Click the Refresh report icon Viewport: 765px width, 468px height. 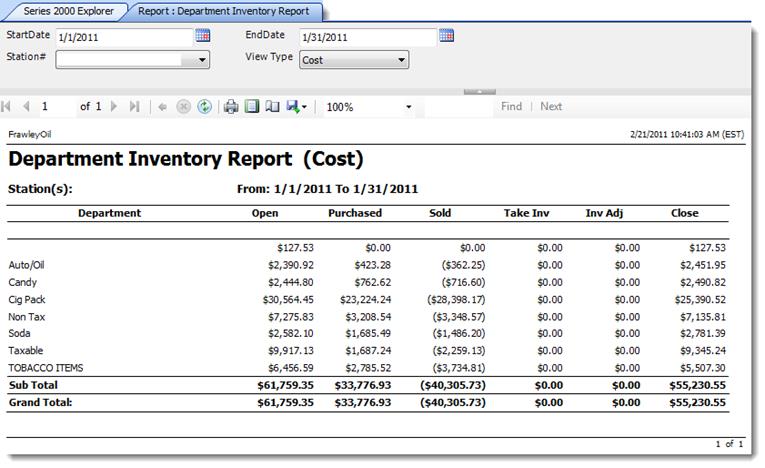204,107
